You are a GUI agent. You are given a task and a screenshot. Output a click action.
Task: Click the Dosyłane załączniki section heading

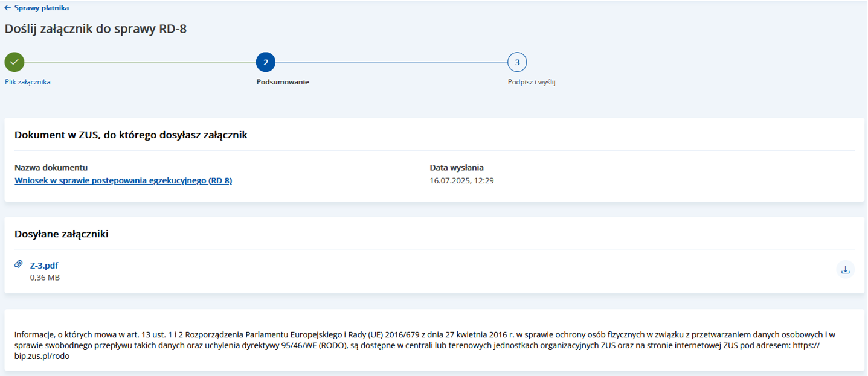pyautogui.click(x=62, y=234)
